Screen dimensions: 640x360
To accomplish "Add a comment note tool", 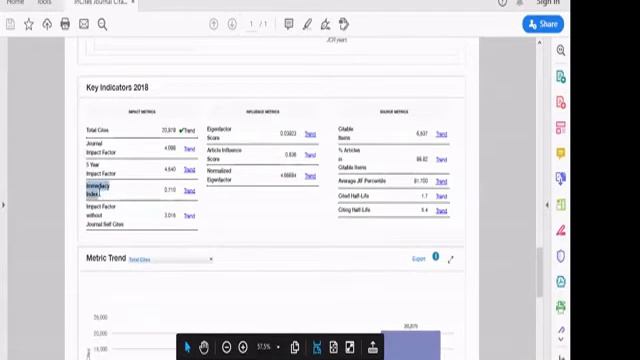I will 289,24.
